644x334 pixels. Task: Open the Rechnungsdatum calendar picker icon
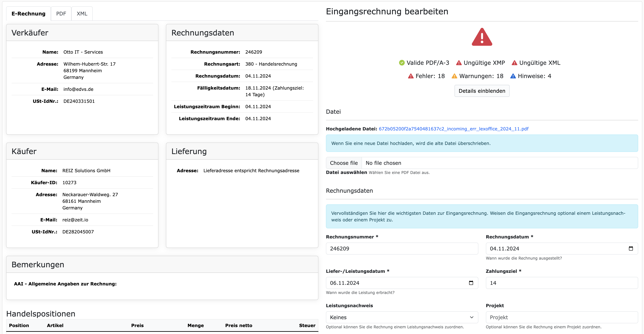pos(631,248)
